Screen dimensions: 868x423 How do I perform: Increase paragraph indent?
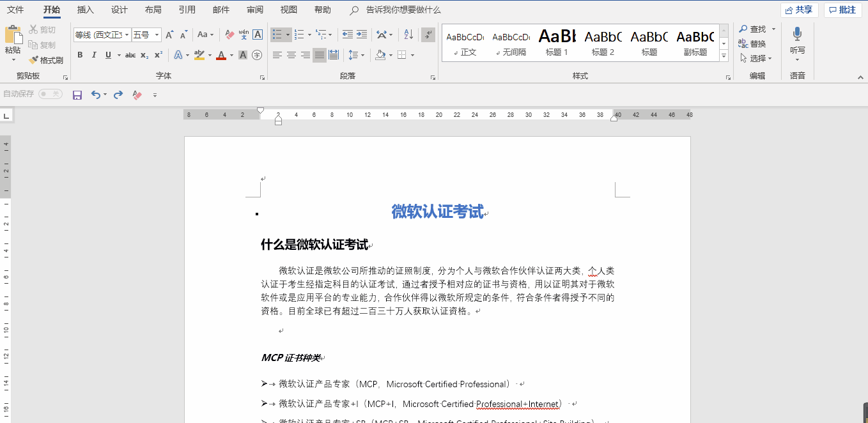pyautogui.click(x=362, y=35)
